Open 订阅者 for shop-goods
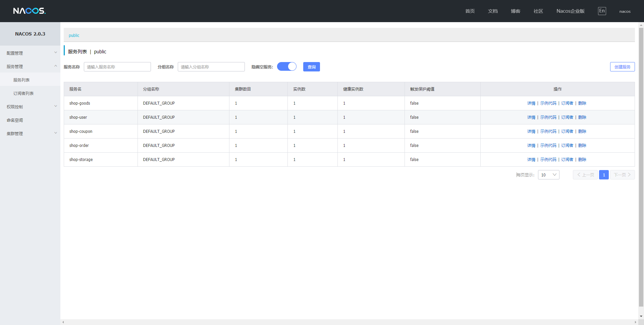Image resolution: width=644 pixels, height=325 pixels. [x=567, y=103]
